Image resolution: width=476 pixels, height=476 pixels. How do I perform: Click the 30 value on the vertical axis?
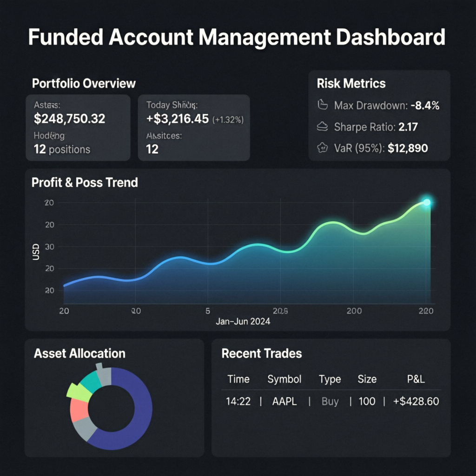[49, 247]
